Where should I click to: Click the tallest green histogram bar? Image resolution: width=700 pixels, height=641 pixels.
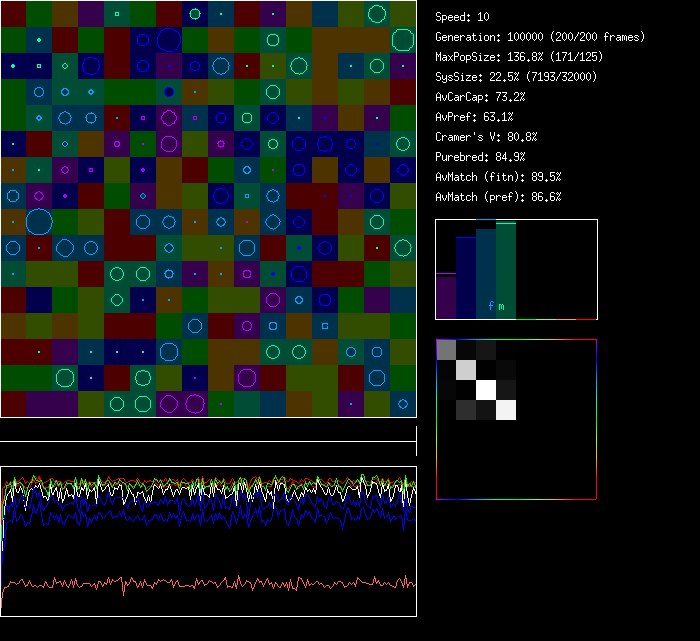point(506,270)
